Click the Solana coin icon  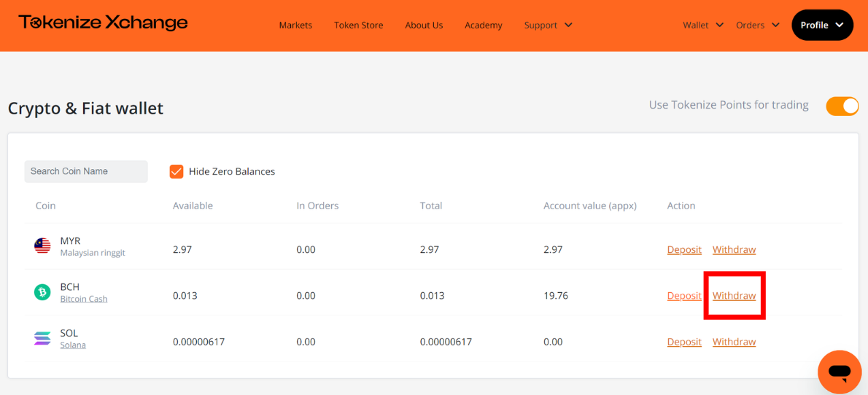(42, 339)
